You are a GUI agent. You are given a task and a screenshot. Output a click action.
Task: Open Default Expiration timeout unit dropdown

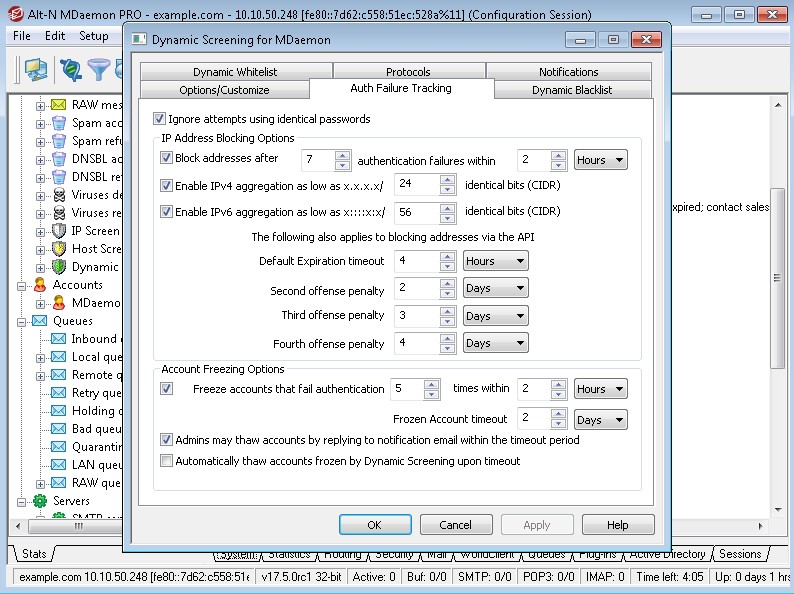(x=495, y=261)
